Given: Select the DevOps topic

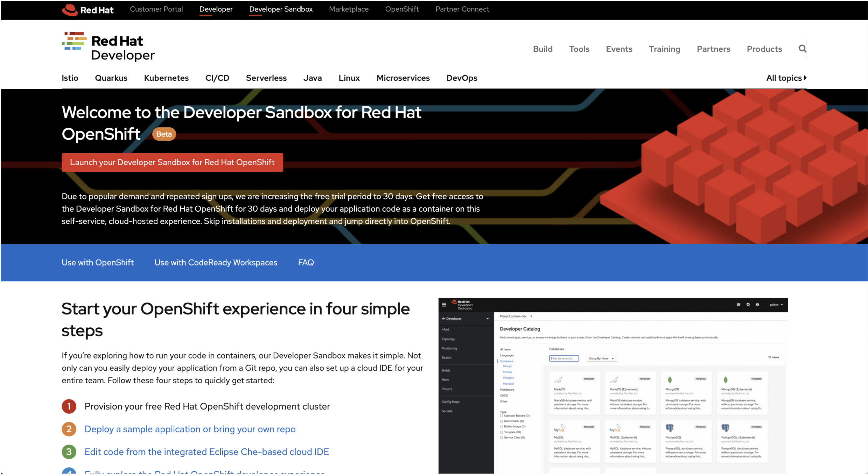Looking at the screenshot, I should click(462, 78).
